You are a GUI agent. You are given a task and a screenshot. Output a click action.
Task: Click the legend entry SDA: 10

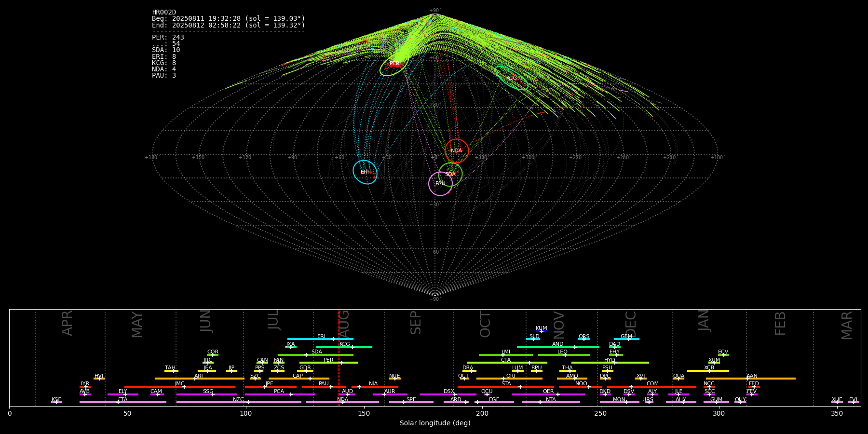click(166, 50)
